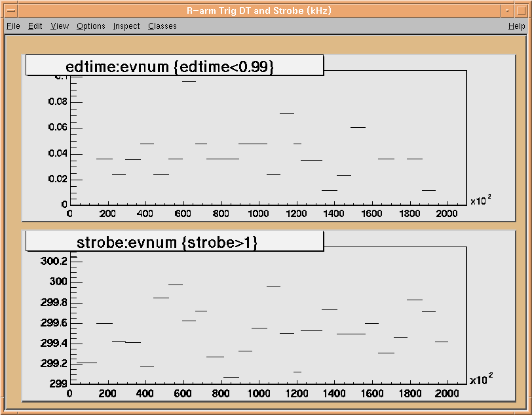Viewport: 532px width, 415px height.
Task: Click the highest data marker in edtime plot
Action: (x=189, y=81)
